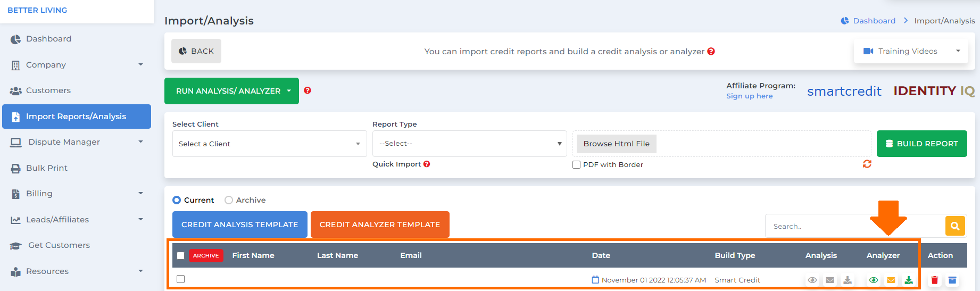980x291 pixels.
Task: Check the November 01 2022 row checkbox
Action: 181,279
